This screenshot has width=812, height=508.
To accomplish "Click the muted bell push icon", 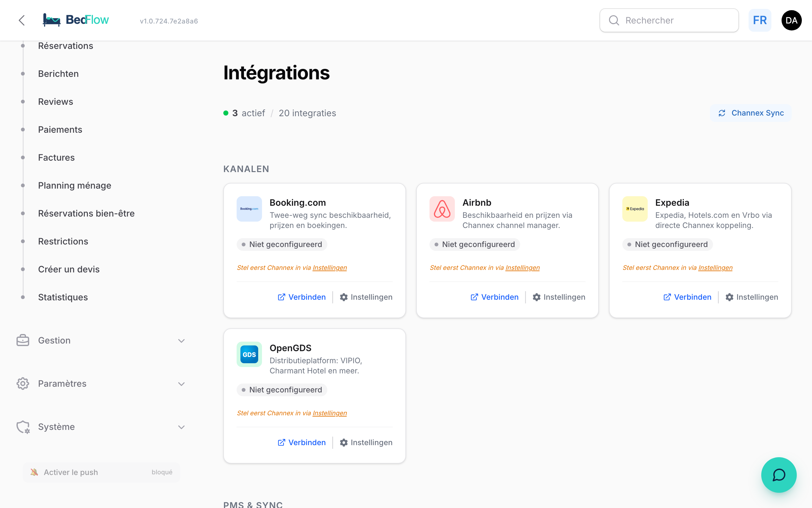I will pos(34,472).
